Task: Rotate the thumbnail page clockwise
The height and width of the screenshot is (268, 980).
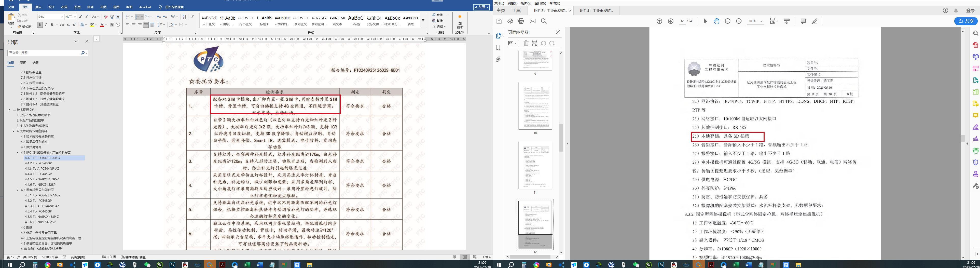Action: pyautogui.click(x=552, y=43)
